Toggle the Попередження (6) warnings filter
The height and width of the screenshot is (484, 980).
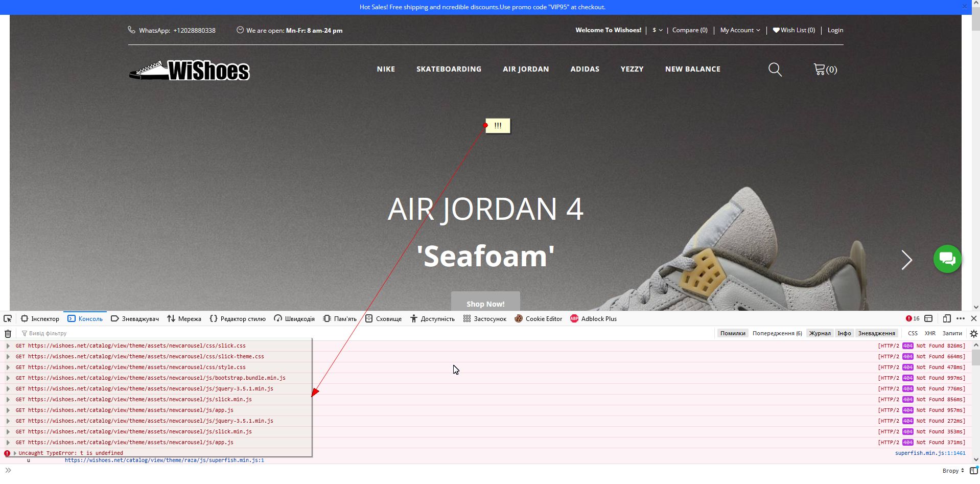tap(777, 333)
